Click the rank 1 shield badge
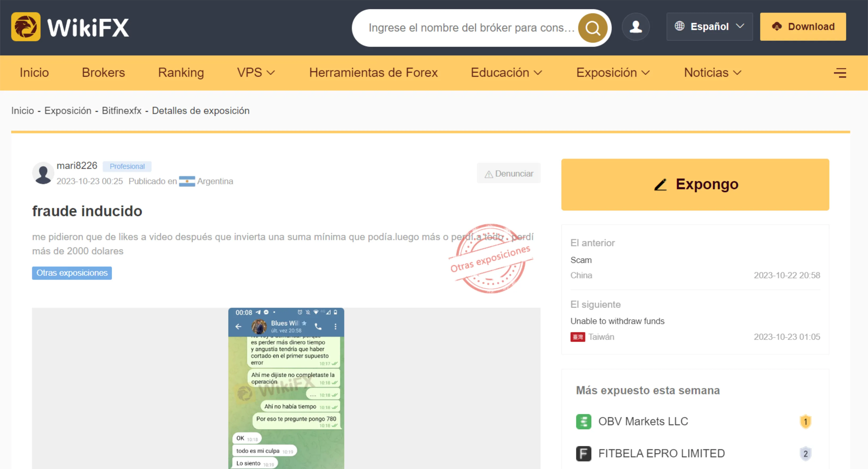The image size is (868, 469). [x=805, y=422]
